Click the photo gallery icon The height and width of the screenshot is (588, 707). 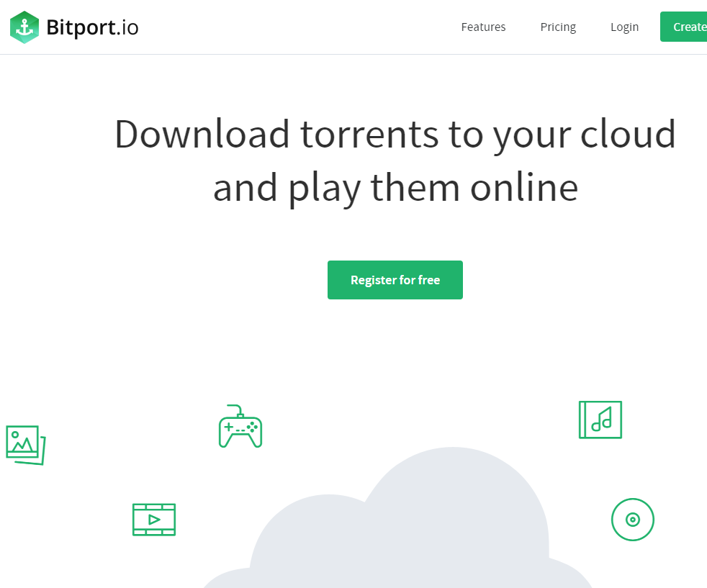click(x=24, y=444)
